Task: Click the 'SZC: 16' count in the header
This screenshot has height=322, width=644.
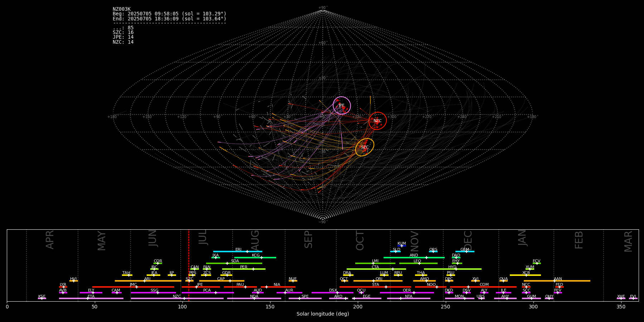Action: point(123,33)
